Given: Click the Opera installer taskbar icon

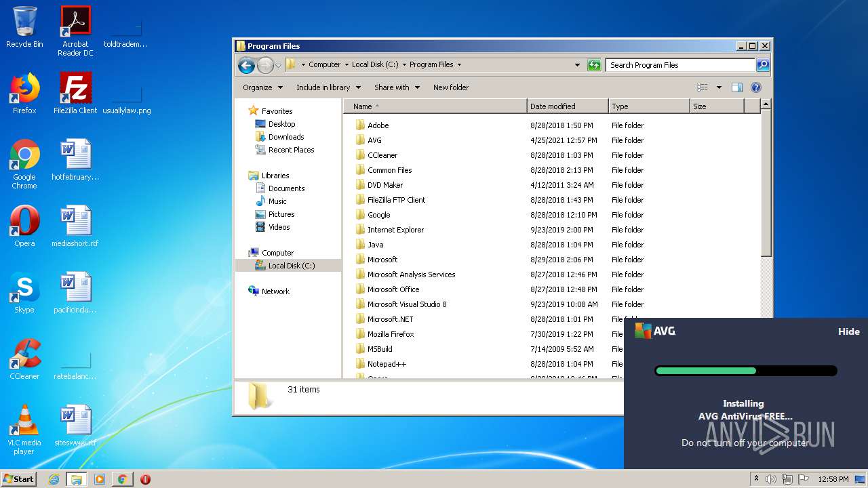Looking at the screenshot, I should tap(145, 479).
